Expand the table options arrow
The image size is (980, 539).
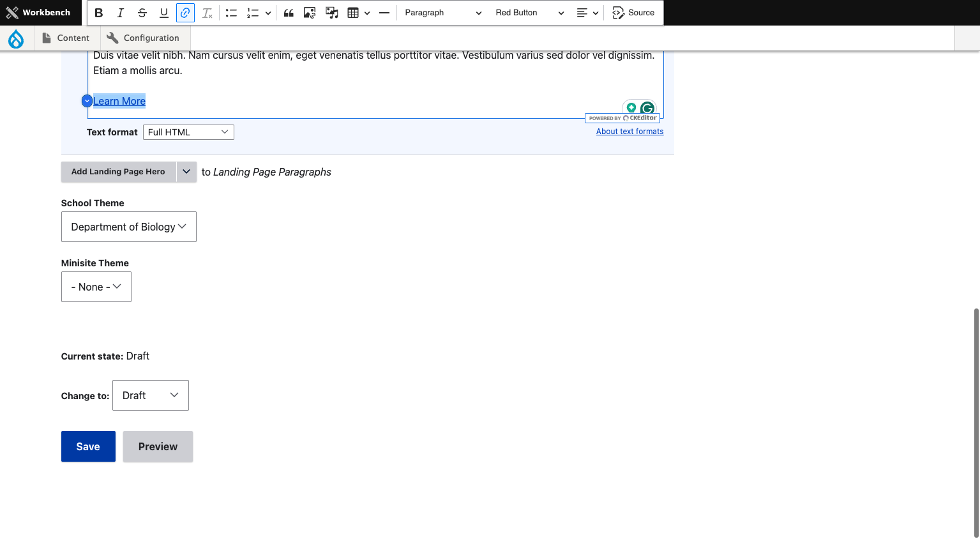pyautogui.click(x=367, y=13)
